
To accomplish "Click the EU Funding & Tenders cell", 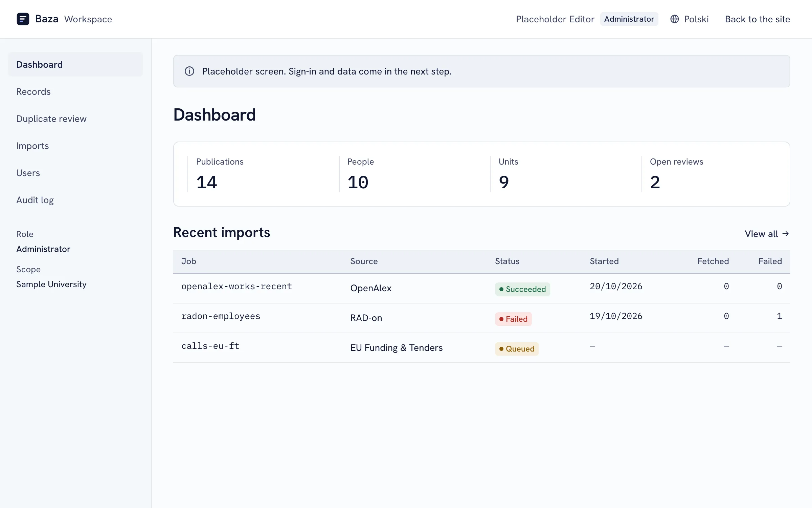I will point(396,348).
